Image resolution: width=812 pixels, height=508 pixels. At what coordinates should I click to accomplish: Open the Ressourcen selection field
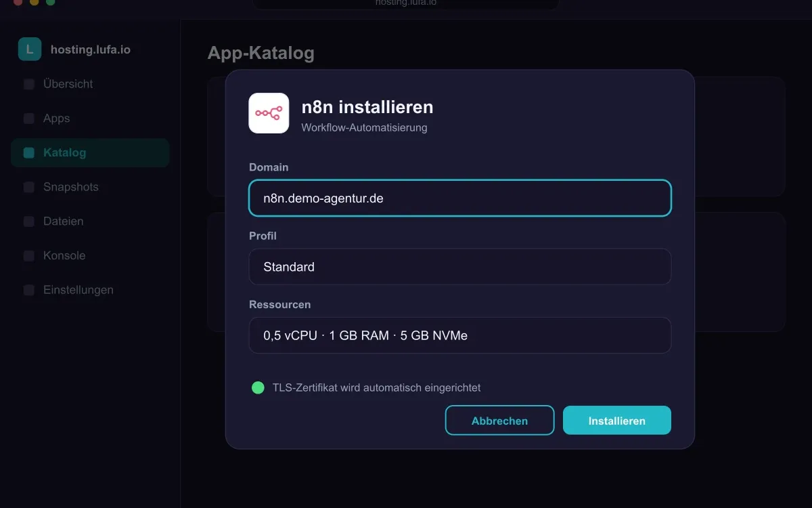[x=460, y=335]
